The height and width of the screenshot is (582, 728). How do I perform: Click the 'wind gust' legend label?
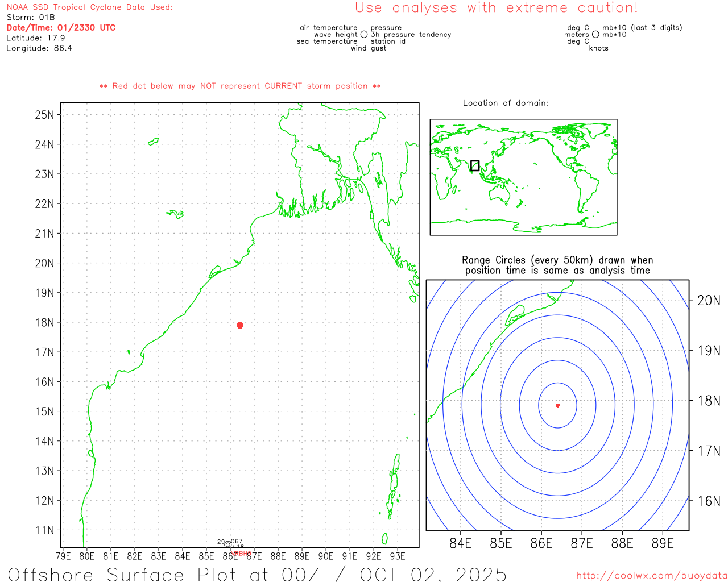click(369, 48)
